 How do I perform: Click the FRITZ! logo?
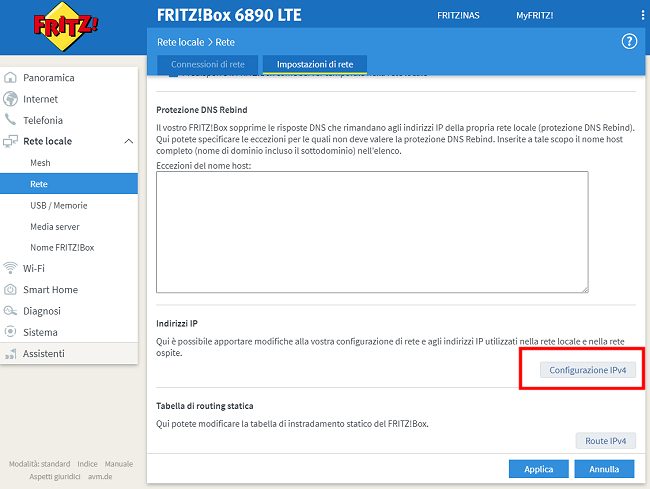coord(66,27)
